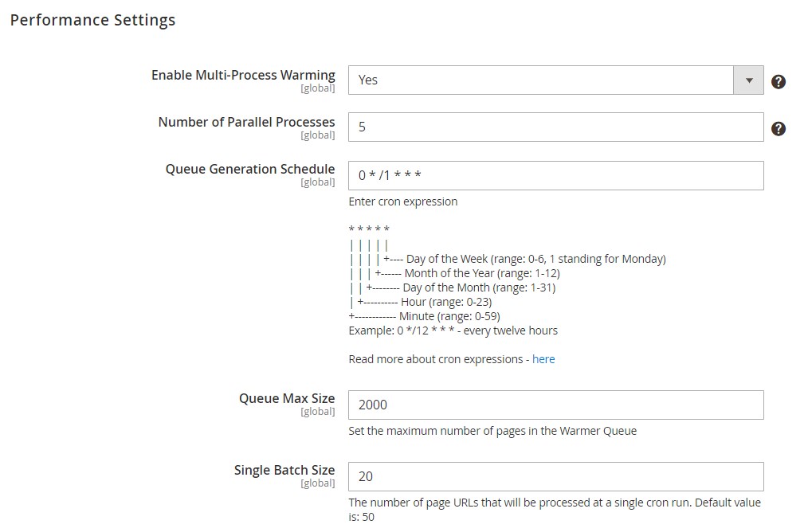Viewport: 808px width, 532px height.
Task: Expand the Enable Multi-Process Warming dropdown arrow
Action: [748, 80]
